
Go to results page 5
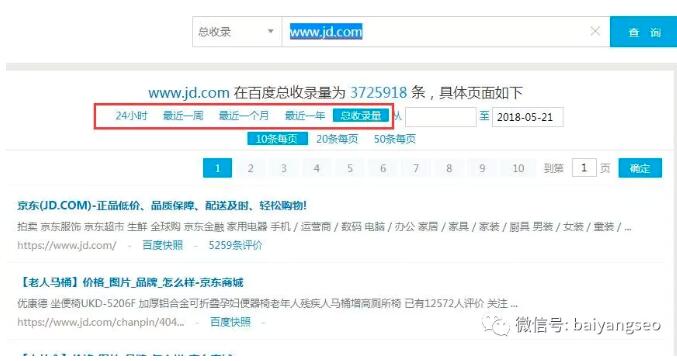(350, 168)
